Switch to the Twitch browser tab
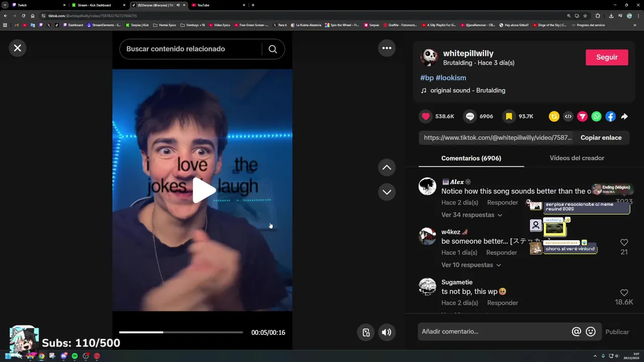The height and width of the screenshot is (362, 644). coord(38,5)
